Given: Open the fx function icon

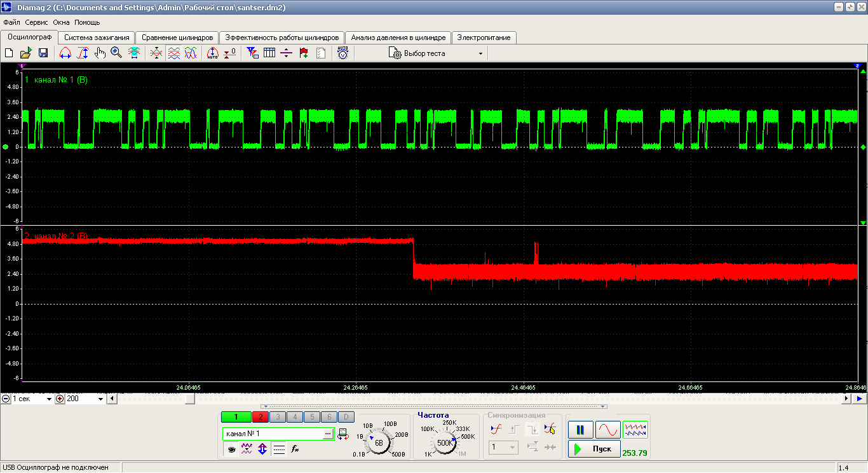Looking at the screenshot, I should tap(295, 449).
